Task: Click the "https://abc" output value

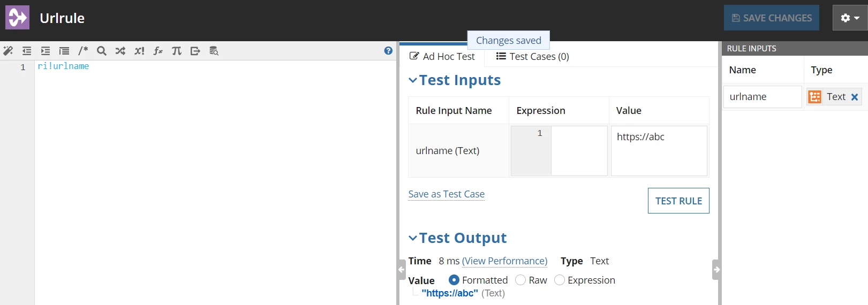Action: coord(450,293)
